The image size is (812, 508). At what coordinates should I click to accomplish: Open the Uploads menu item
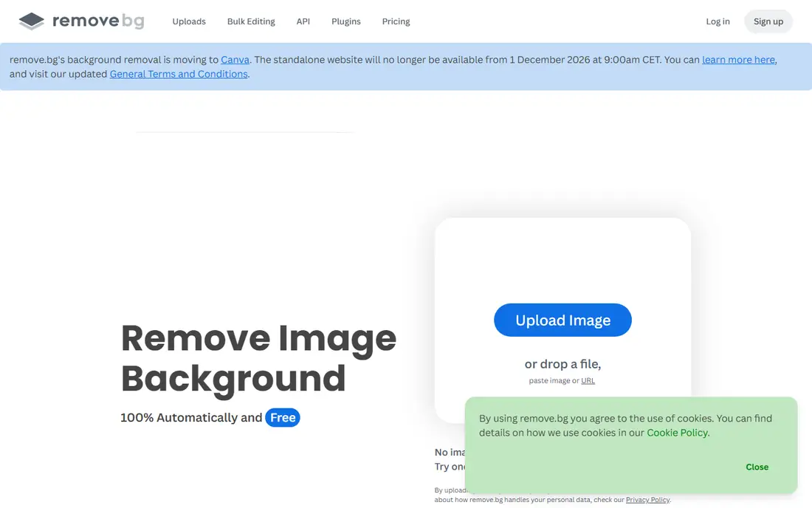coord(189,21)
